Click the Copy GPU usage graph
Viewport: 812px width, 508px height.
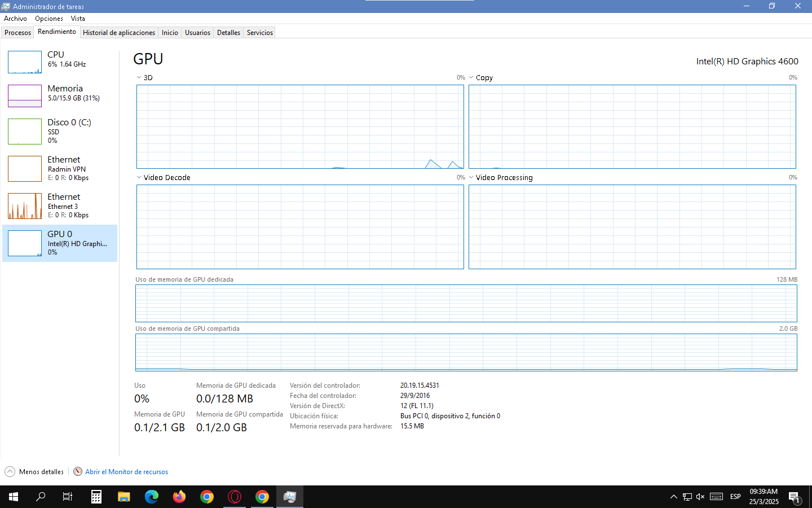(632, 127)
